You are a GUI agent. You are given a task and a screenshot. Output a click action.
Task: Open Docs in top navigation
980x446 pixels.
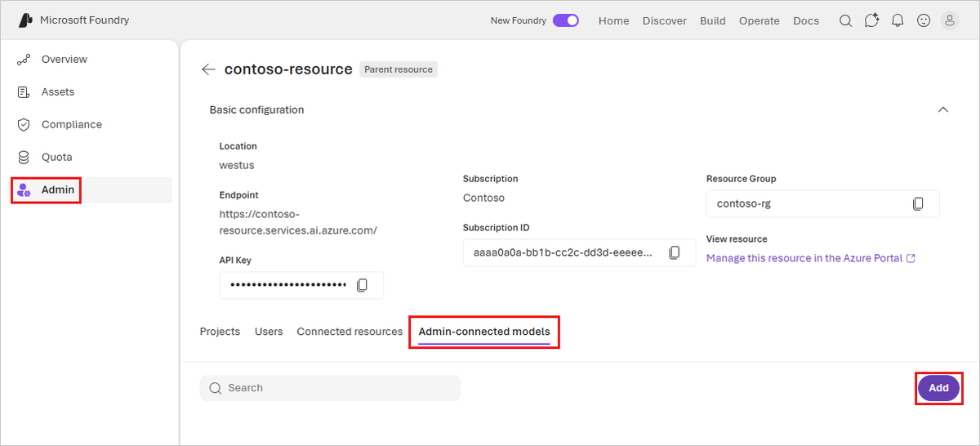coord(806,20)
